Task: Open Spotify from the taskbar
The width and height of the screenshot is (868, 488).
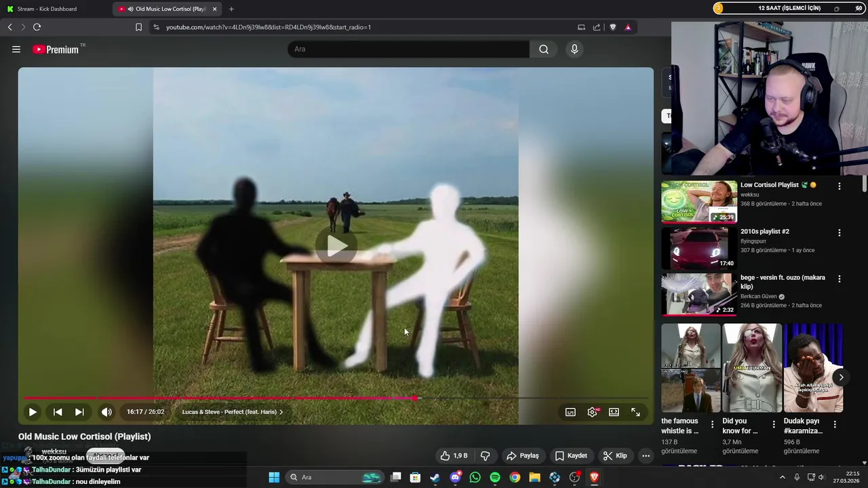Action: (495, 477)
